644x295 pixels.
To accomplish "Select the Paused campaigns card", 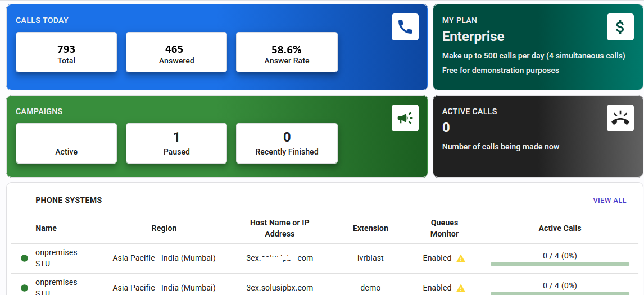I will coord(176,143).
